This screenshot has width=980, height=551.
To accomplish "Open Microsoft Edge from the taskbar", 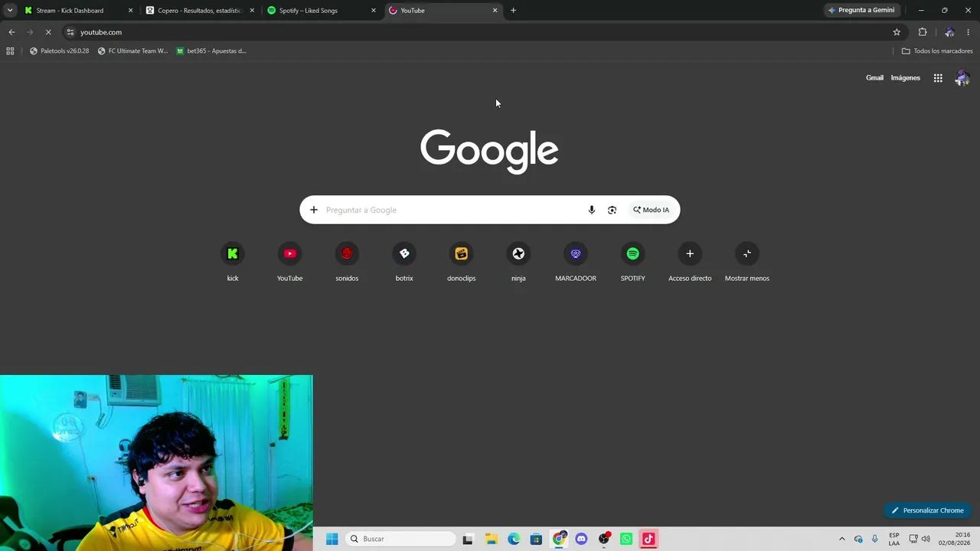I will click(514, 539).
